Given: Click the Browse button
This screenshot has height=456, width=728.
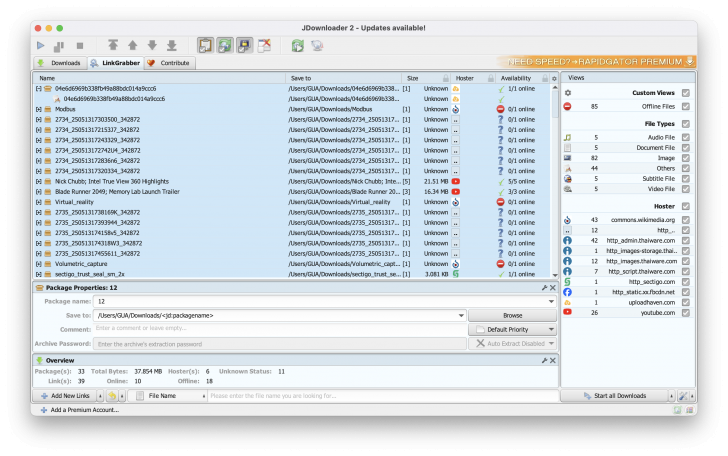Looking at the screenshot, I should point(513,316).
